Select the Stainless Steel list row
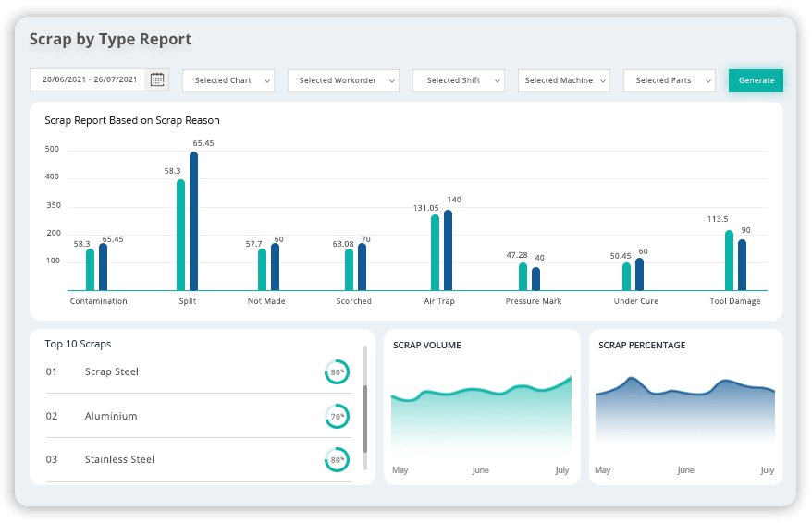This screenshot has width=812, height=523. click(x=185, y=459)
